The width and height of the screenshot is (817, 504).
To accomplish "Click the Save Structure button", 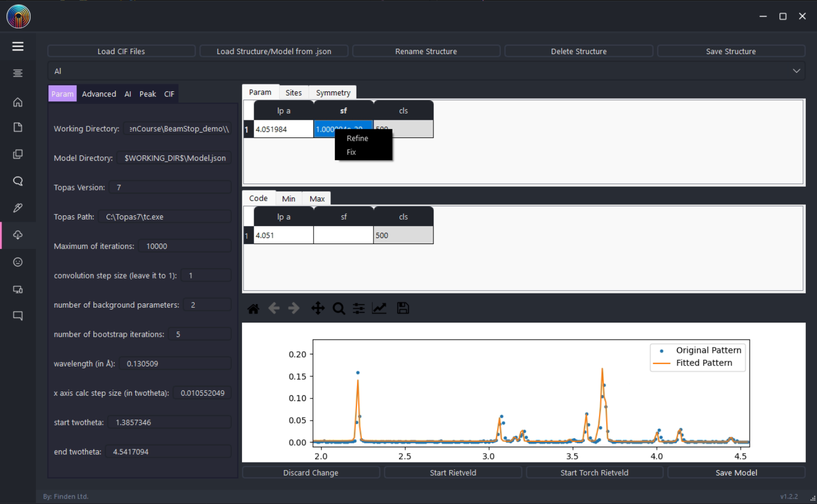I will click(731, 51).
